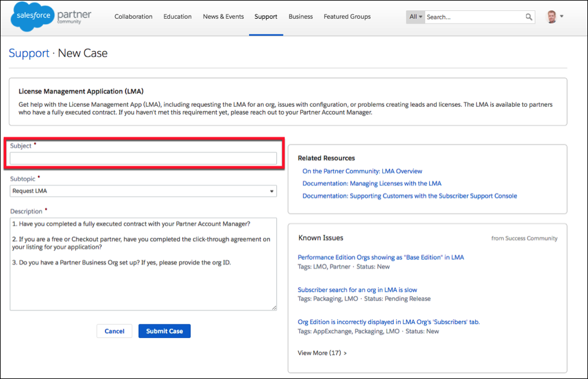Click the New Case page title
The height and width of the screenshot is (379, 588).
click(x=83, y=53)
